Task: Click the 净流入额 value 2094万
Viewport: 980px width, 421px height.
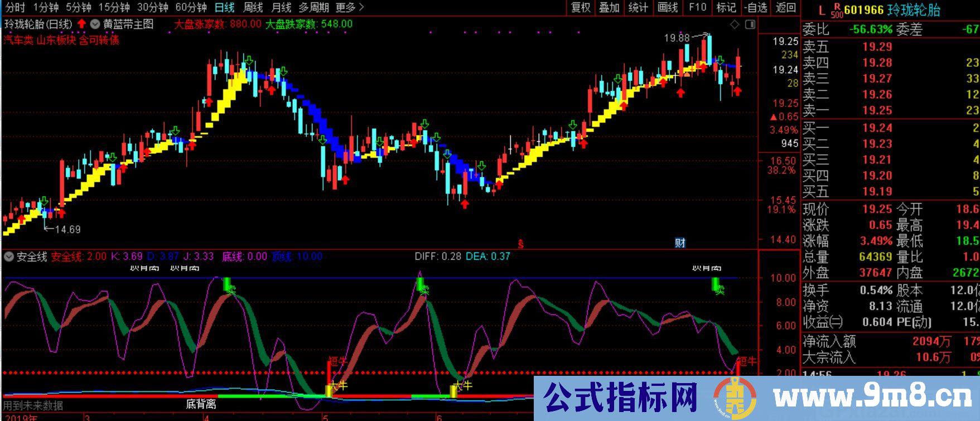Action: click(931, 341)
